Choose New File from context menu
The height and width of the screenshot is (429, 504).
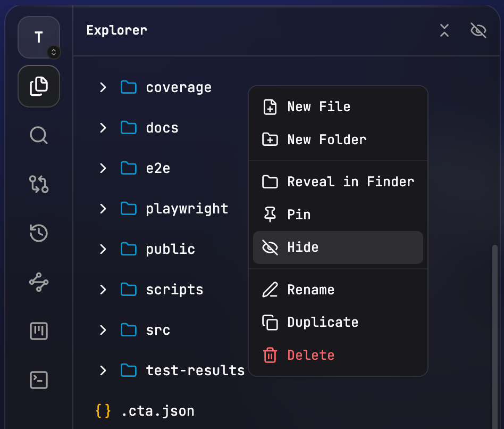pyautogui.click(x=338, y=107)
